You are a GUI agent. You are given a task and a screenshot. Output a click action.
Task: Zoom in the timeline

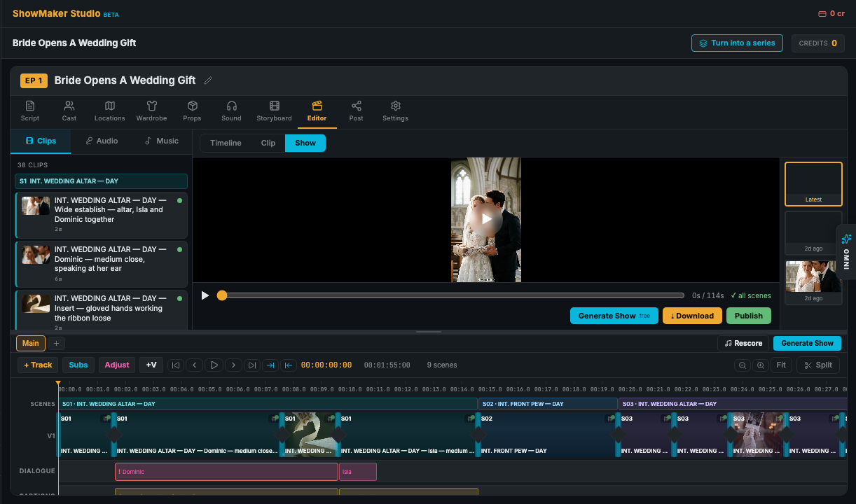760,365
